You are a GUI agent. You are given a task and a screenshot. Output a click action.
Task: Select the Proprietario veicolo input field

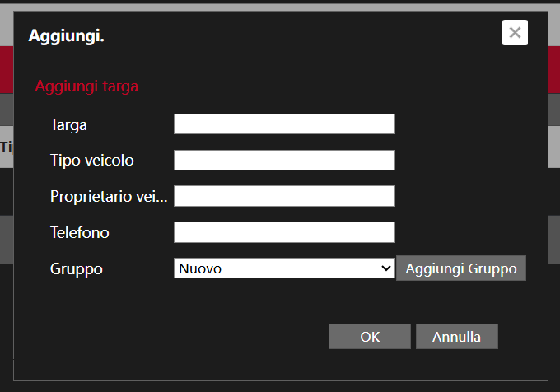pyautogui.click(x=284, y=196)
